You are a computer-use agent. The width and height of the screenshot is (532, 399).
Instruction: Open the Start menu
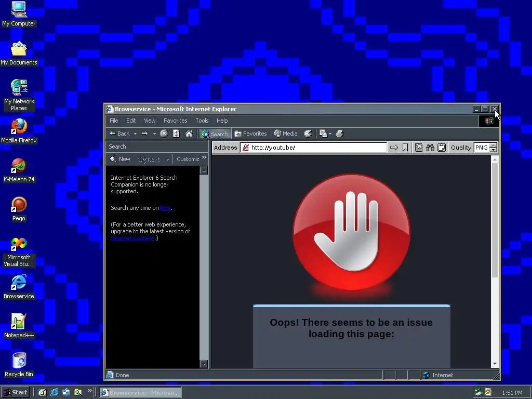pyautogui.click(x=15, y=393)
